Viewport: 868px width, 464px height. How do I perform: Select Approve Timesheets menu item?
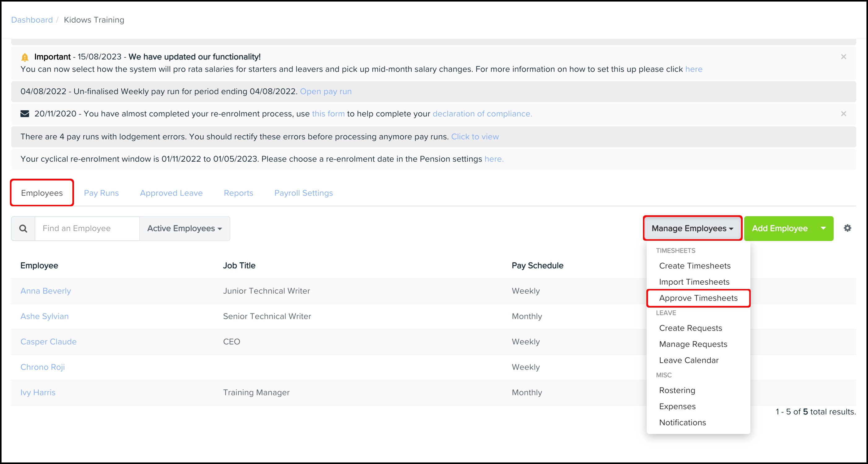(698, 298)
